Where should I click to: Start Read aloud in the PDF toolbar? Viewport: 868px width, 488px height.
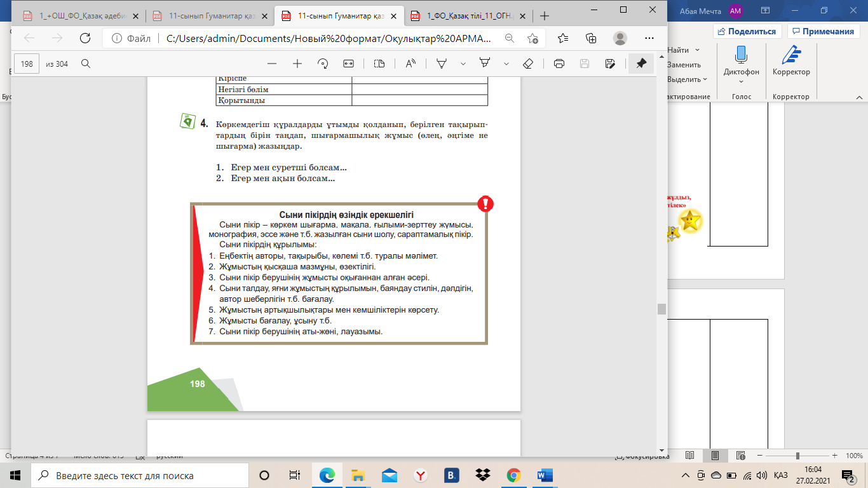point(410,64)
